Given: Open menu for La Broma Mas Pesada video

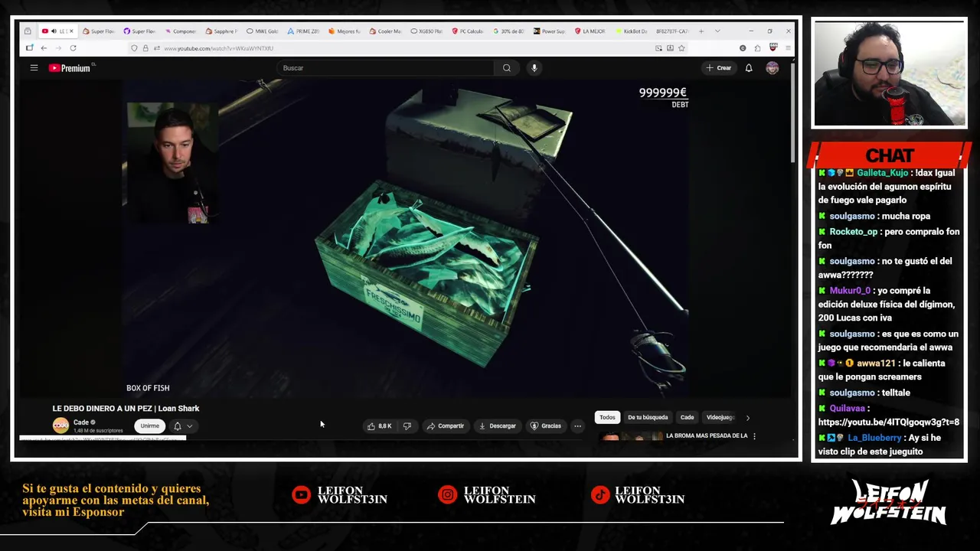Looking at the screenshot, I should pyautogui.click(x=754, y=436).
